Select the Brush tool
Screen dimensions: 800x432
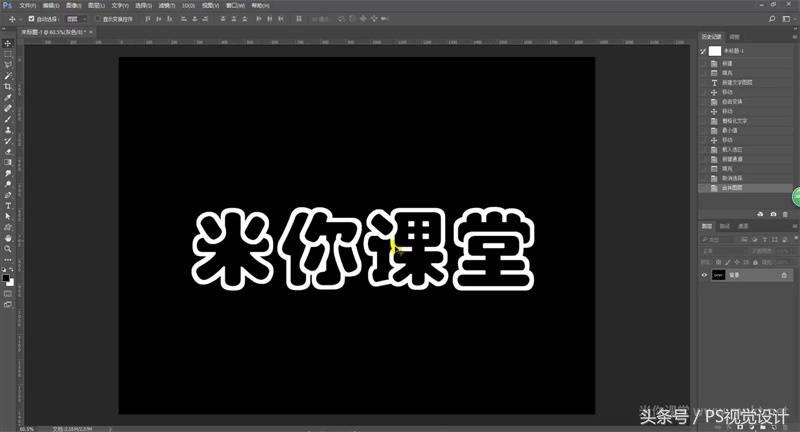pyautogui.click(x=8, y=119)
